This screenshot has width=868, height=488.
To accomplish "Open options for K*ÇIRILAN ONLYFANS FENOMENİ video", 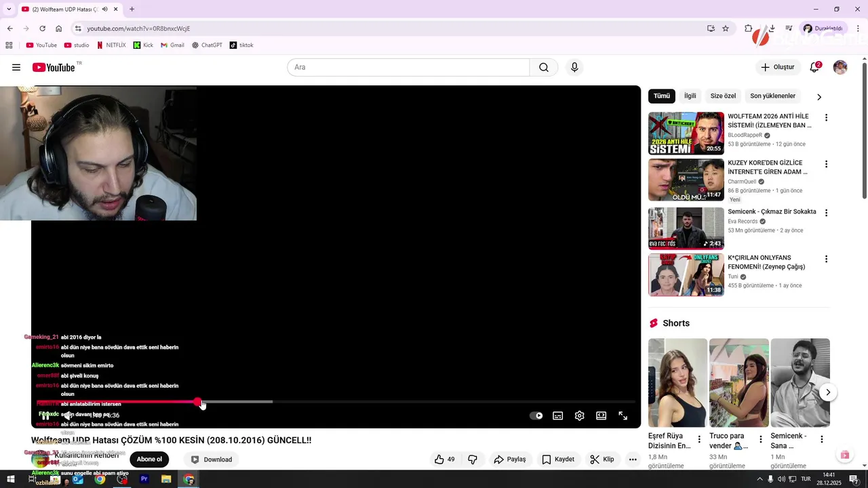I will tap(826, 260).
